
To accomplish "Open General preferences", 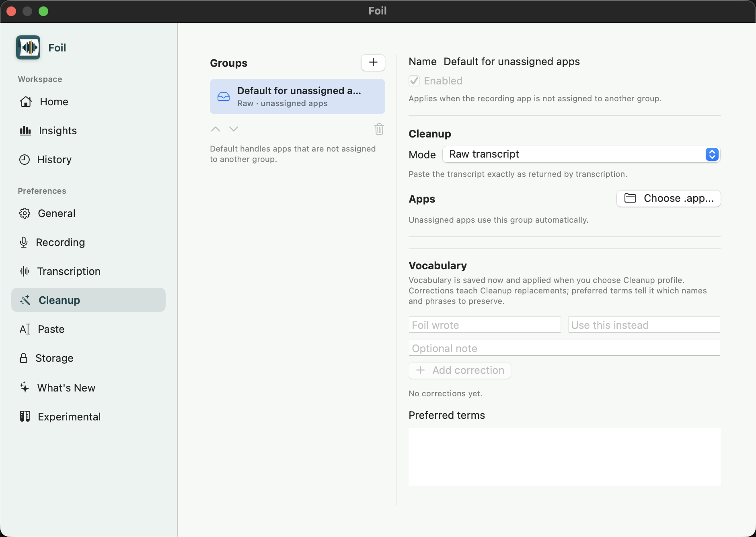I will tap(88, 213).
